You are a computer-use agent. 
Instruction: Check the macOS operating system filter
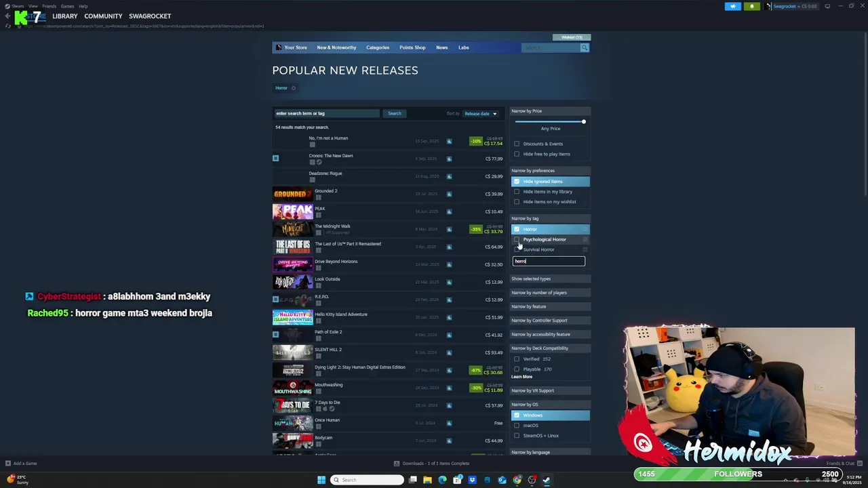click(x=517, y=426)
